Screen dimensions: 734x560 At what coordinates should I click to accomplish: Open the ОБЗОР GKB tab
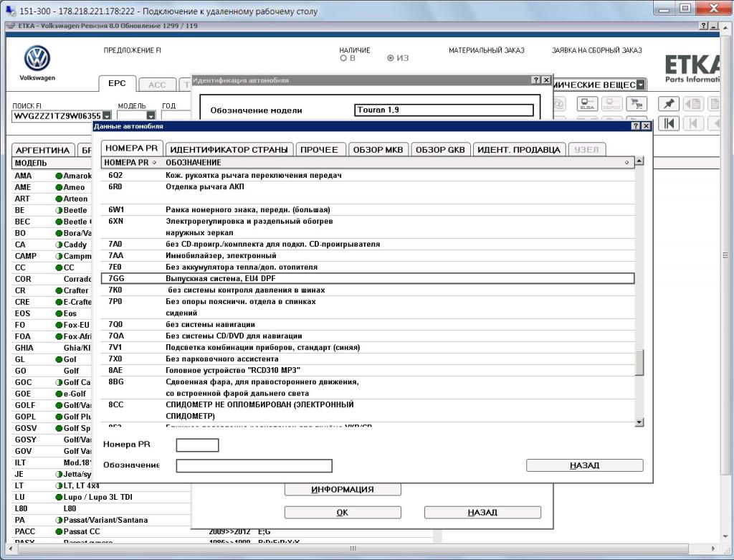440,149
